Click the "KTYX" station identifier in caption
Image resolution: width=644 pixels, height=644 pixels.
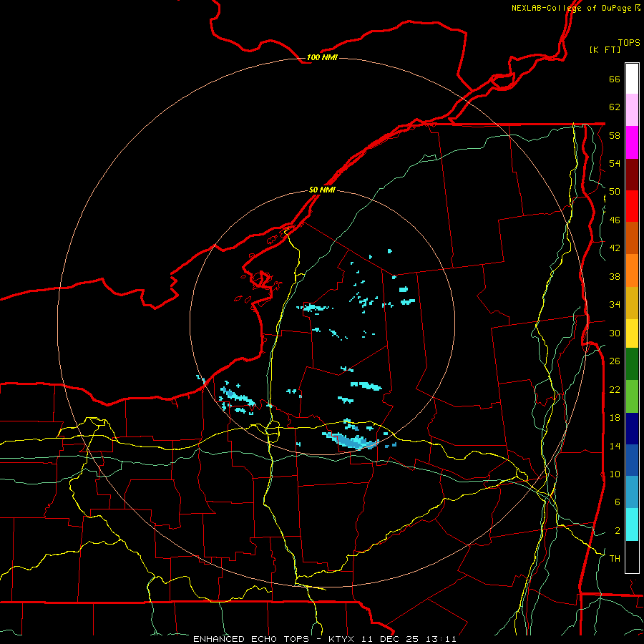(x=341, y=639)
